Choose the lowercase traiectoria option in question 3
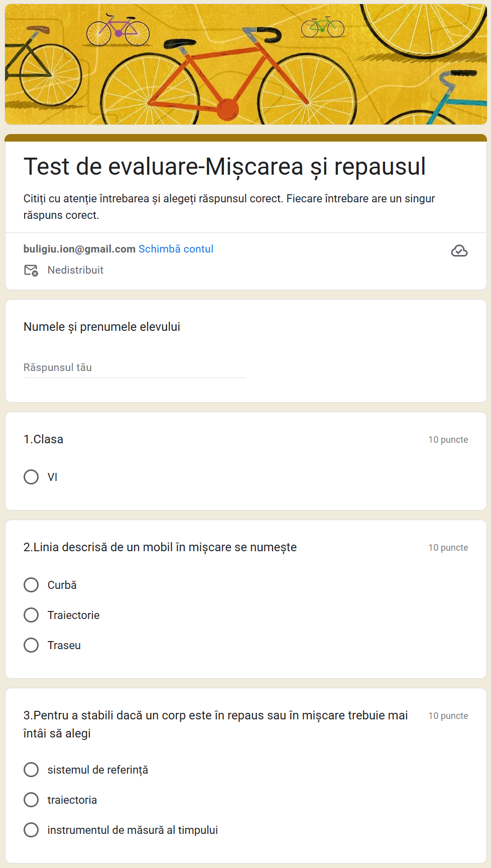 pos(31,800)
